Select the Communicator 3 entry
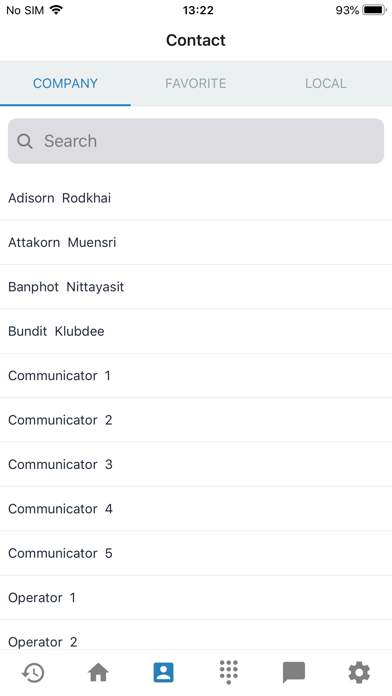 pos(196,464)
